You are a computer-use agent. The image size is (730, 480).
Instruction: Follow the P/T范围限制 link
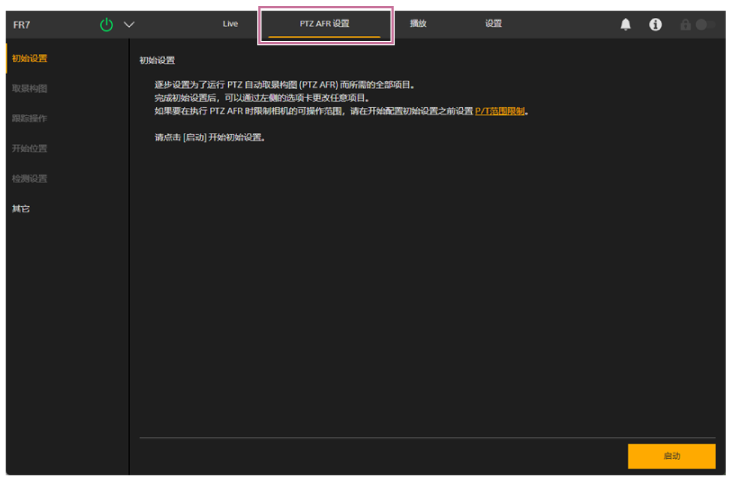[500, 111]
